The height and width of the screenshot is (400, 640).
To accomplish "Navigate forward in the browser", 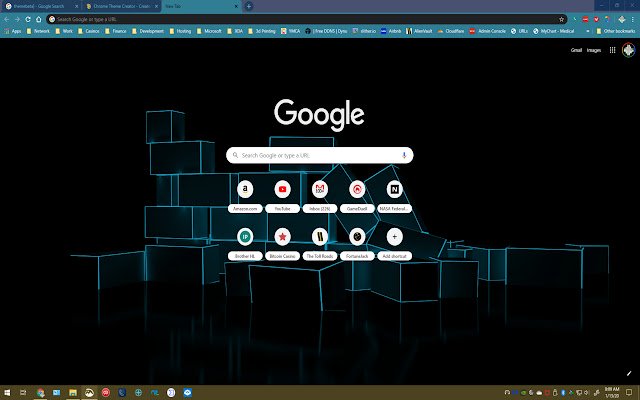I will point(17,19).
